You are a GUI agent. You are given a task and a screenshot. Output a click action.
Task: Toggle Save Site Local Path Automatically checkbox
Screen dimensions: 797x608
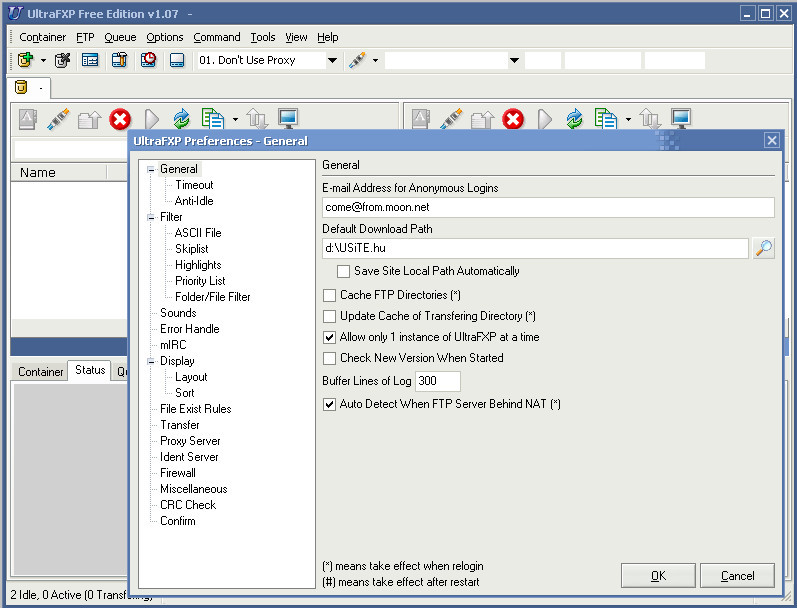343,271
